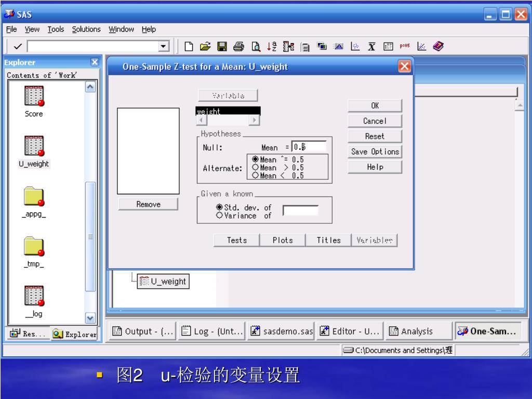Switch to the Log window tab
The width and height of the screenshot is (532, 399).
click(x=212, y=331)
